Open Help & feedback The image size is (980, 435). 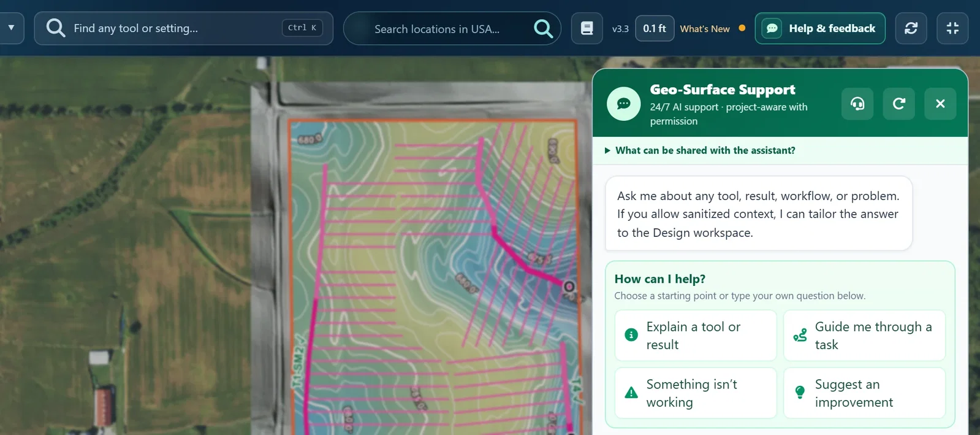tap(820, 28)
